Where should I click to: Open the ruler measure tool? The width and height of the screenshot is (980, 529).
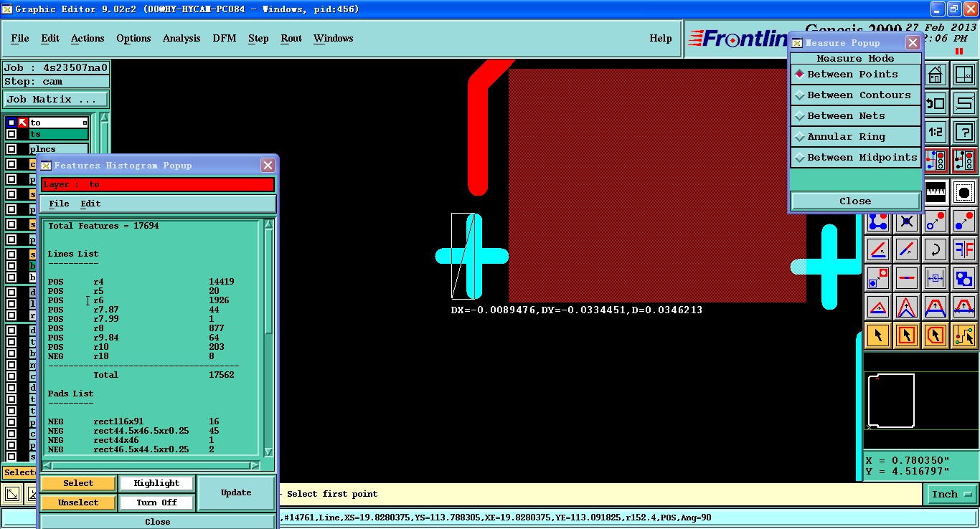[x=935, y=191]
